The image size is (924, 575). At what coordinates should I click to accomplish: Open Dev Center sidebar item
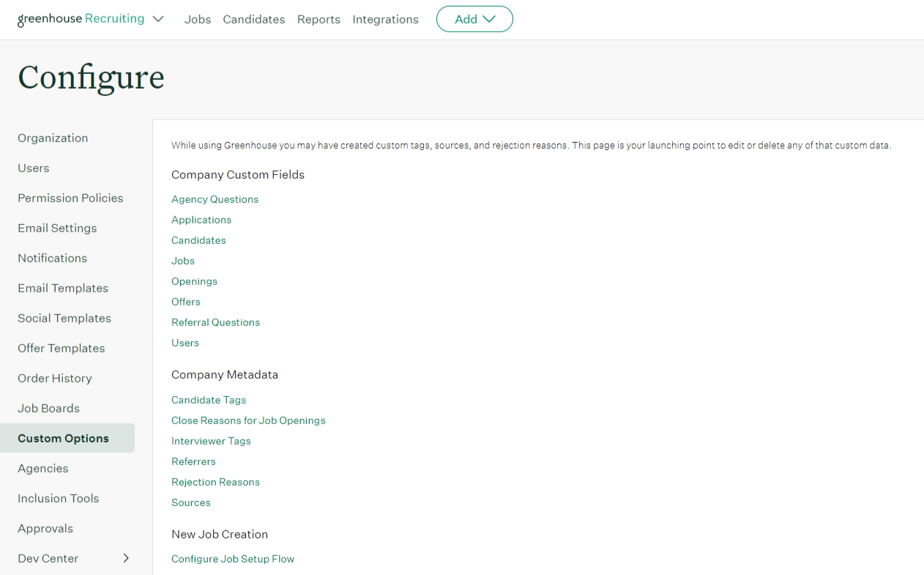tap(48, 558)
